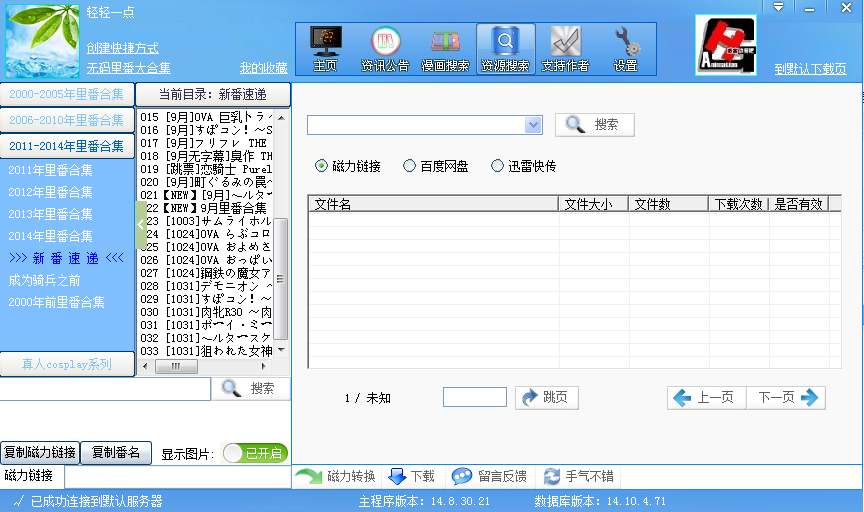This screenshot has height=512, width=864.
Task: Select the 磁力链接 radio button
Action: click(x=321, y=166)
